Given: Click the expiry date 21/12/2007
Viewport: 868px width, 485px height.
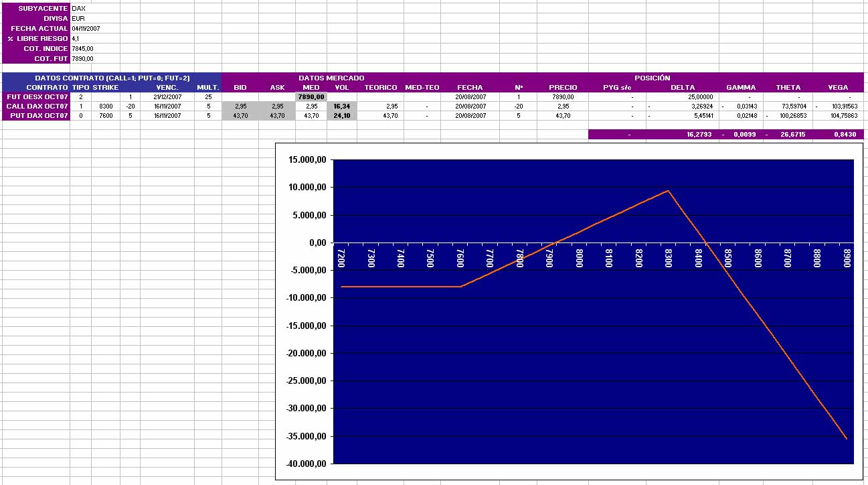Looking at the screenshot, I should [167, 97].
